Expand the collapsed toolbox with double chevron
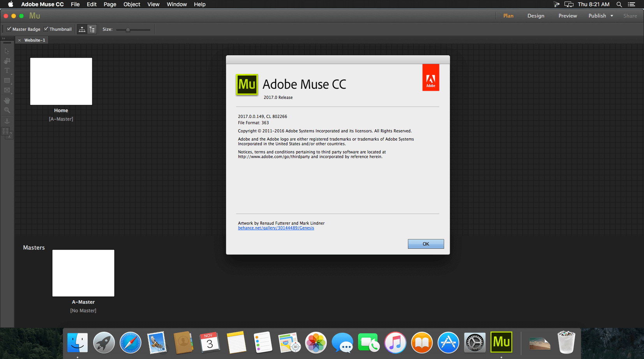Viewport: 644px width, 359px height. (4, 39)
